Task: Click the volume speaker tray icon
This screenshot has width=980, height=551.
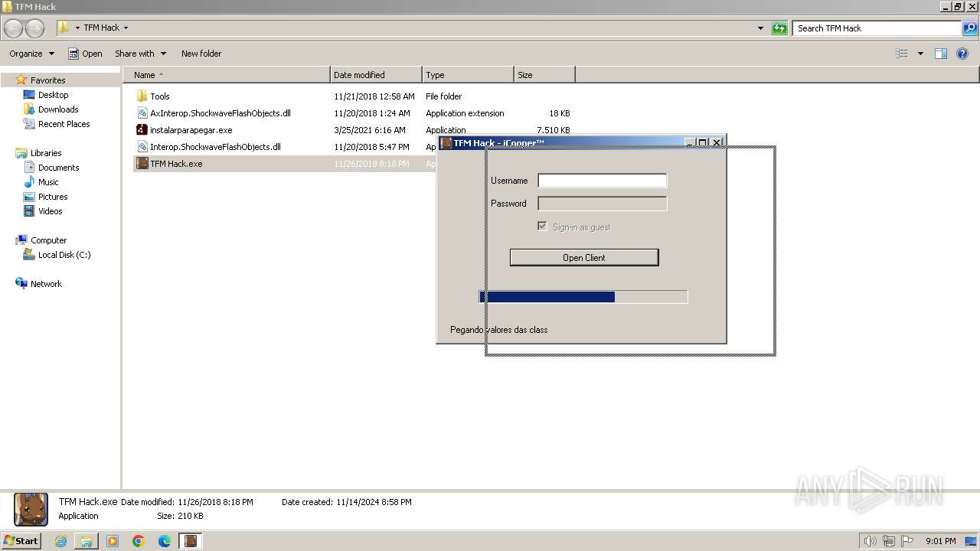Action: click(870, 541)
